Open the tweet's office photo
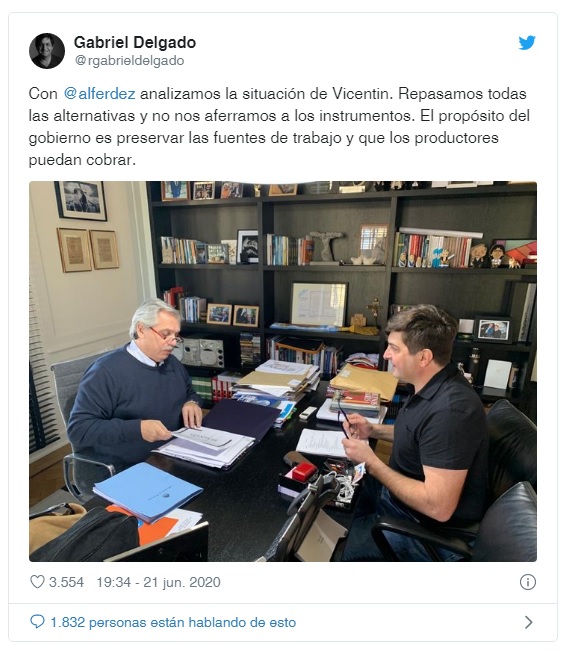565x651 pixels. click(283, 371)
